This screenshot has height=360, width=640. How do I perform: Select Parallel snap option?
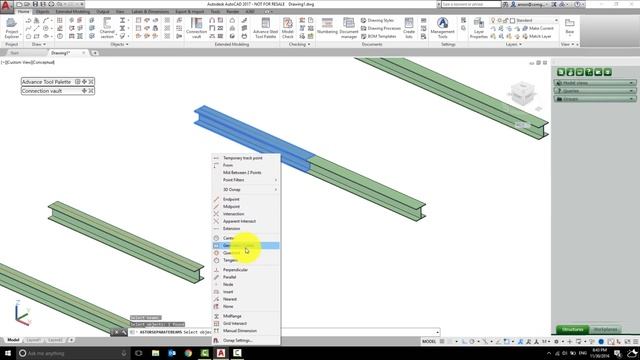[246, 277]
